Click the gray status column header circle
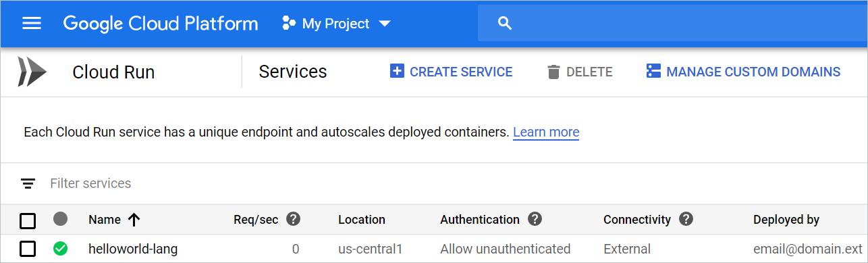This screenshot has height=263, width=868. [x=61, y=219]
